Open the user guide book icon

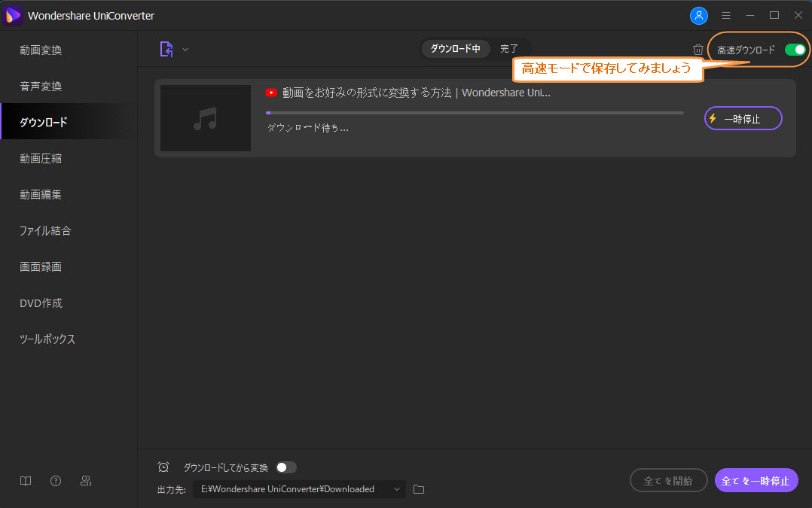(x=25, y=480)
